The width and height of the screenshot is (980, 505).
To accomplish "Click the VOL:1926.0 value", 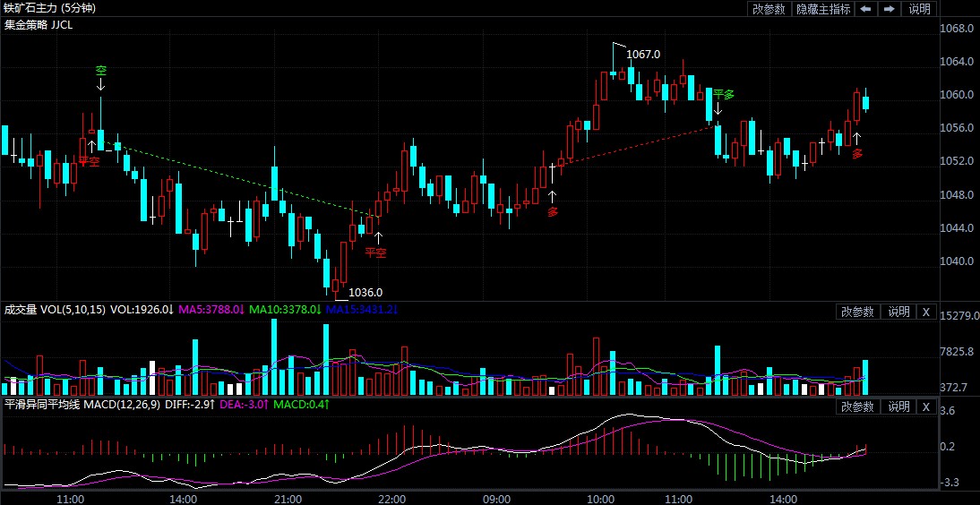I will point(142,310).
